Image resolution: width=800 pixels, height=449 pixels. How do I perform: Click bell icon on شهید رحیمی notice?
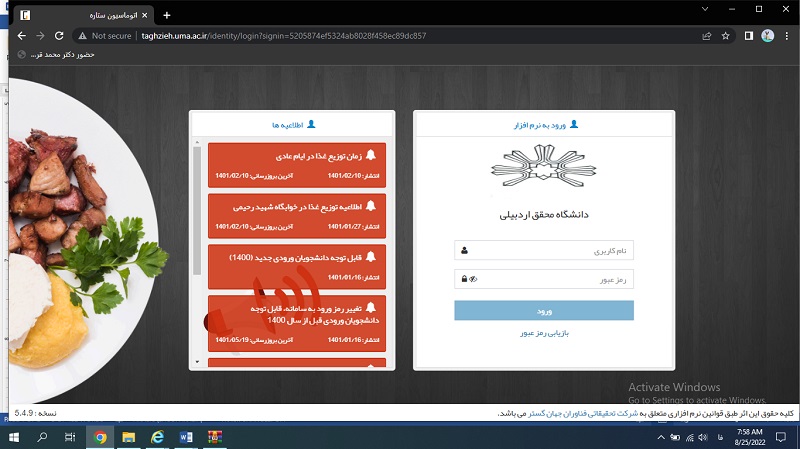tap(371, 206)
